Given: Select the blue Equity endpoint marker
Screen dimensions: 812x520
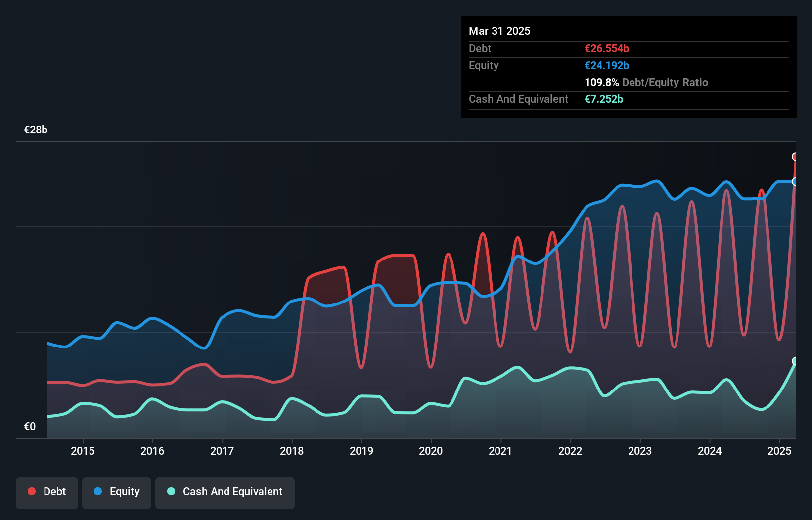Looking at the screenshot, I should click(795, 182).
